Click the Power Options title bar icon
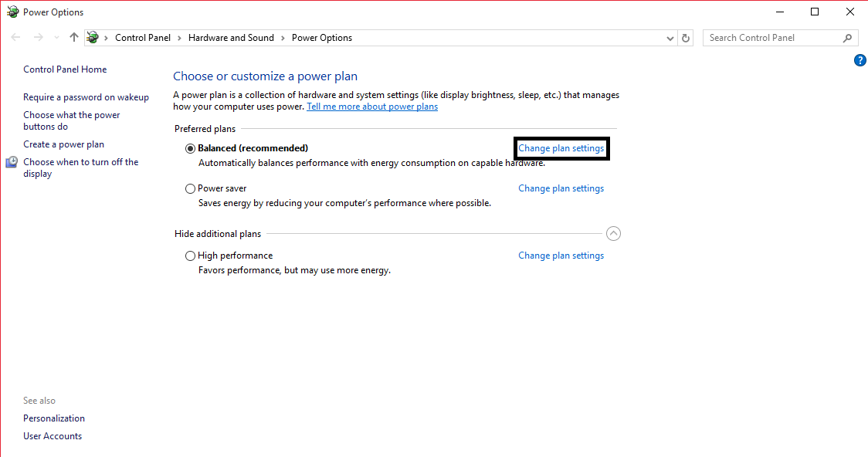 (x=12, y=12)
